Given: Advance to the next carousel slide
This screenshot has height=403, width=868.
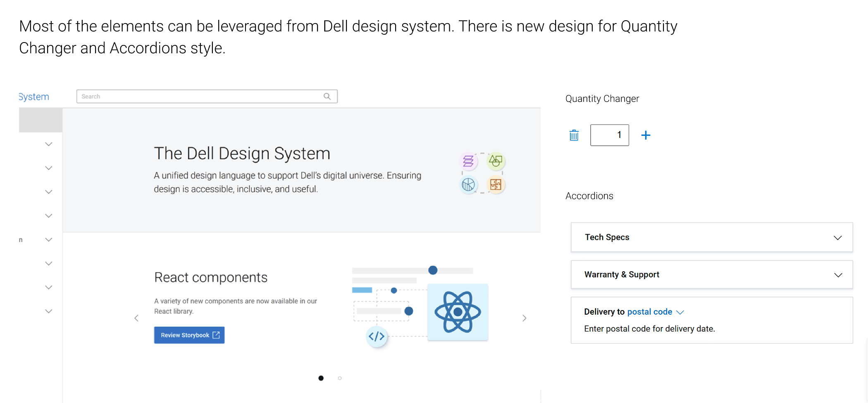Looking at the screenshot, I should [x=524, y=318].
